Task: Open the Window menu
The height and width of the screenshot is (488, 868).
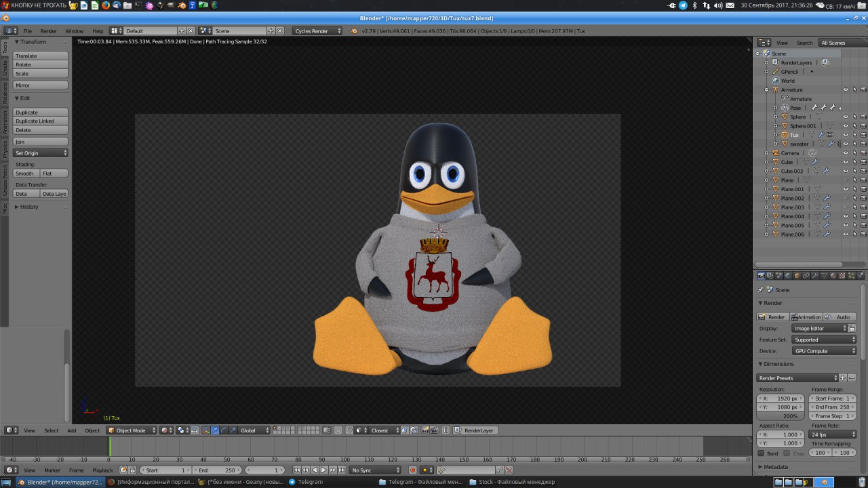Action: click(x=74, y=31)
